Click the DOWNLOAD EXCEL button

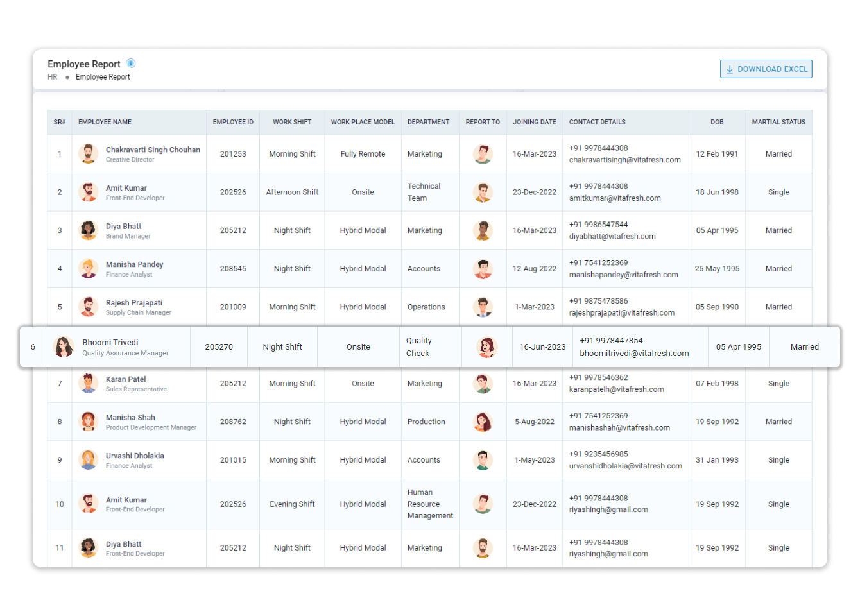(x=766, y=69)
